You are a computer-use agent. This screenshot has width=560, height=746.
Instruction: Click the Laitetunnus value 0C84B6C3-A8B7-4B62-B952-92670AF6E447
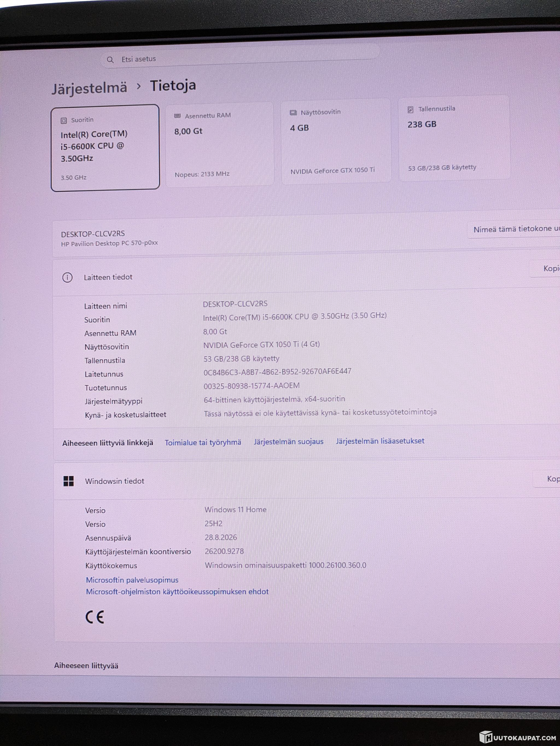(x=278, y=372)
